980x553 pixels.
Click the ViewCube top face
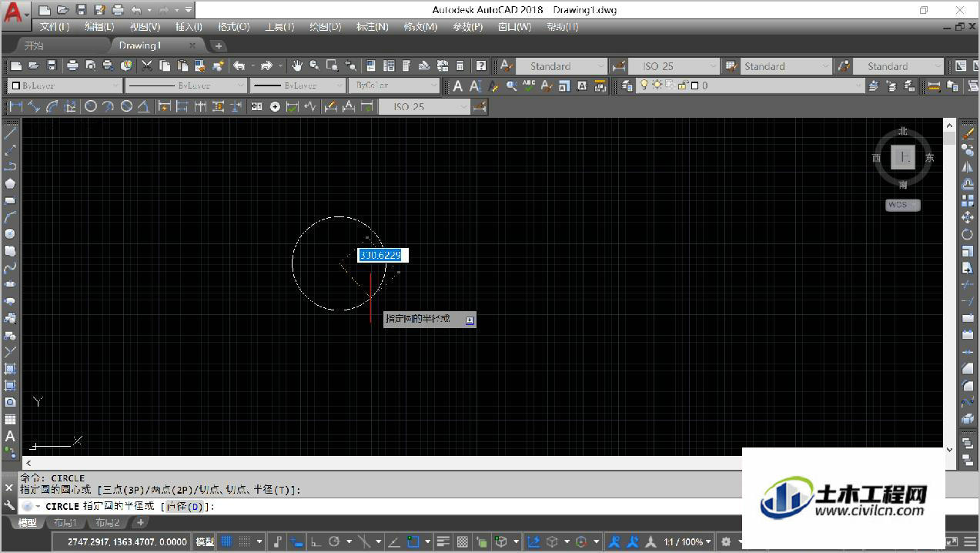pyautogui.click(x=902, y=157)
